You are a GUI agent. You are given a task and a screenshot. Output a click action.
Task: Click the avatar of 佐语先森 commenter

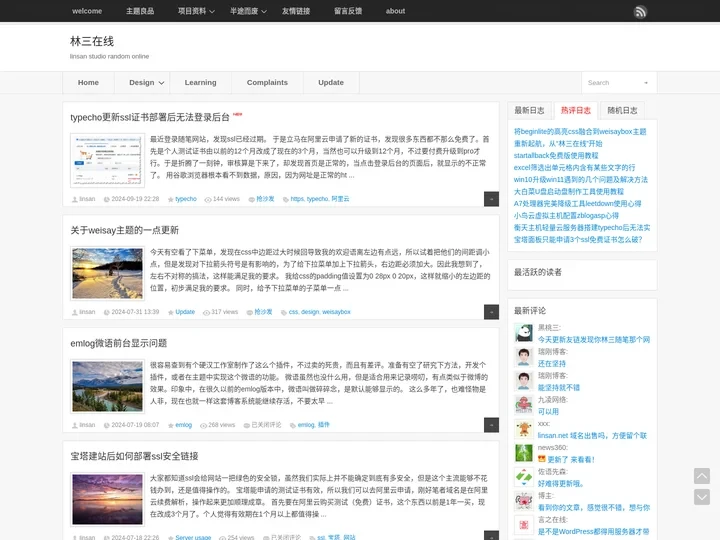[x=523, y=477]
